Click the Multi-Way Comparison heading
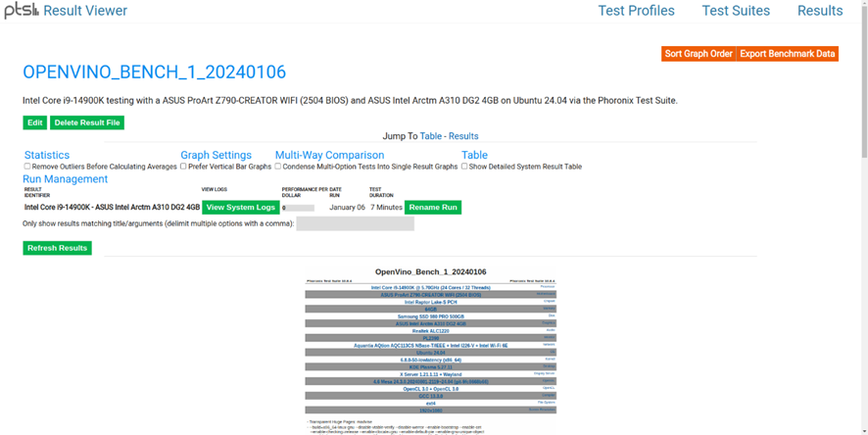The width and height of the screenshot is (868, 435). 329,155
